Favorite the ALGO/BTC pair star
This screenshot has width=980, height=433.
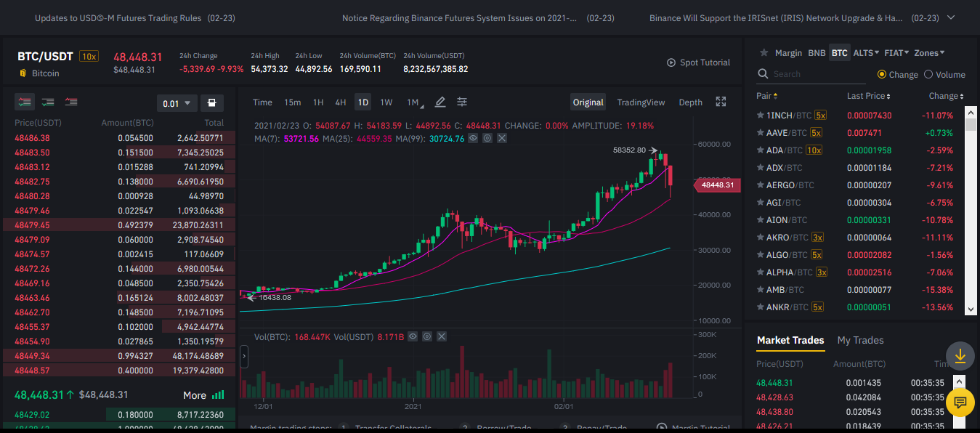coord(759,255)
